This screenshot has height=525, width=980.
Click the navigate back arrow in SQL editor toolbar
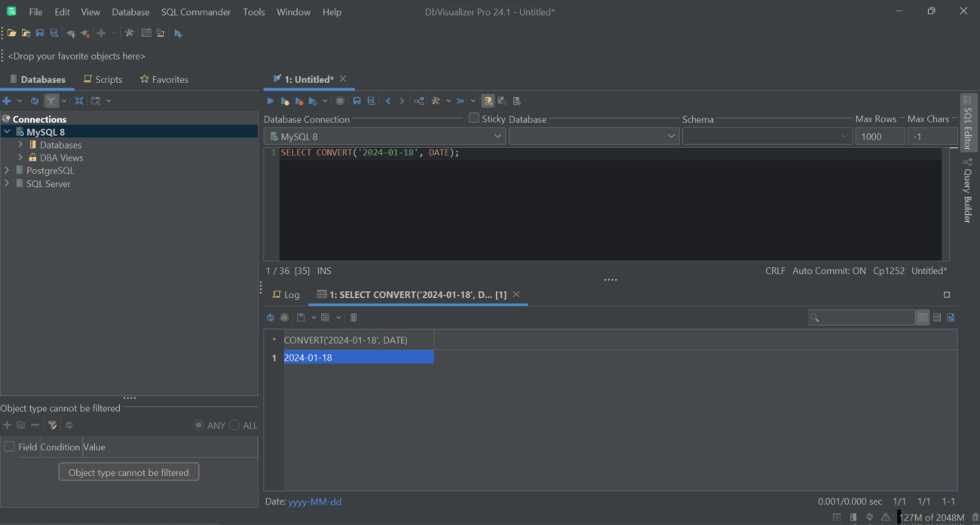[387, 100]
